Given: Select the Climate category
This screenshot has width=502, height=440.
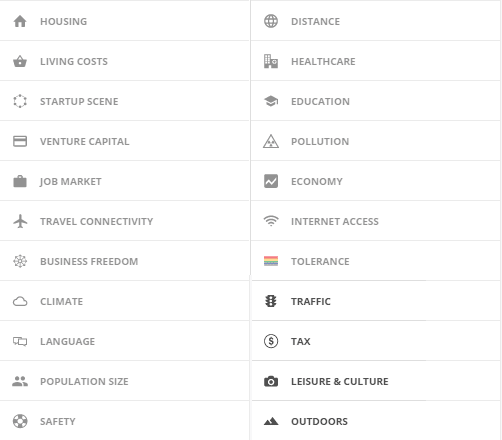Looking at the screenshot, I should [x=125, y=301].
